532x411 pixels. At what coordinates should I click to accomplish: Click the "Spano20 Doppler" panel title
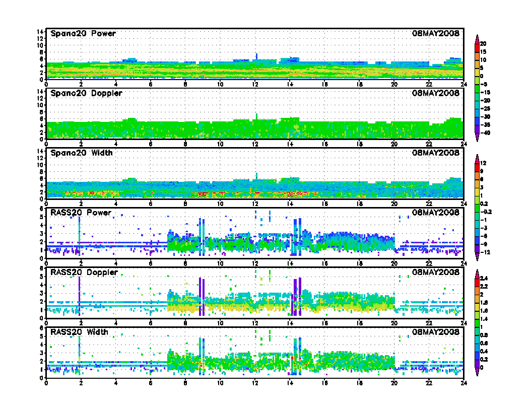(x=86, y=93)
